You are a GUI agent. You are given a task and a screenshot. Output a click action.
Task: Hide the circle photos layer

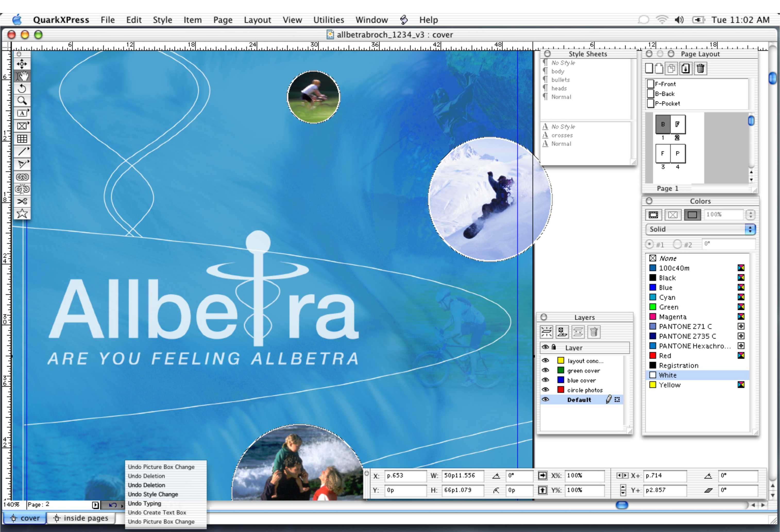point(545,389)
